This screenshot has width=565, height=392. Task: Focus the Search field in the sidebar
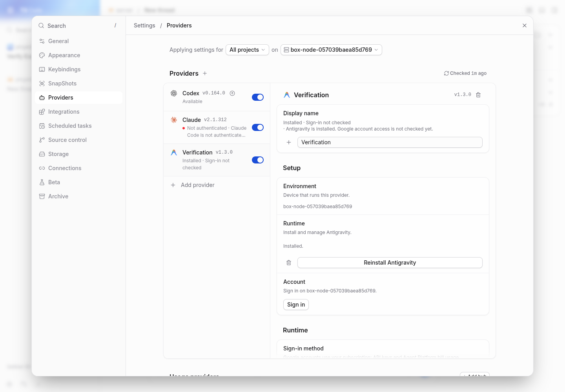click(78, 25)
